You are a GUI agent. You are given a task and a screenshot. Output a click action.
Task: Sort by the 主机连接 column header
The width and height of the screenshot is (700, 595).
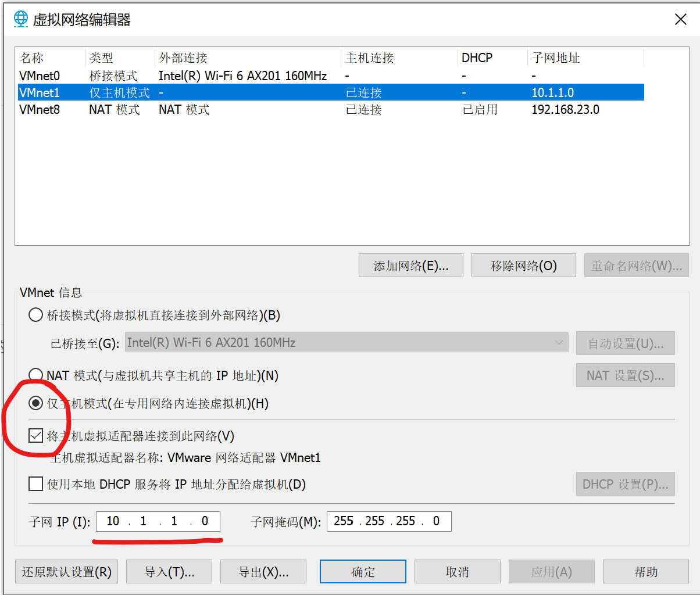399,58
